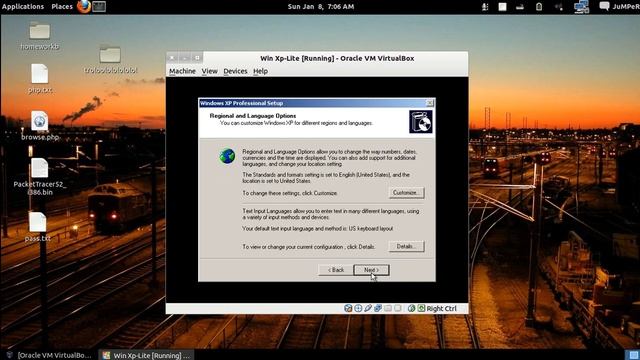Switch to Win Xp-Lite [Running] taskbar entry
Image resolution: width=640 pixels, height=360 pixels.
(146, 355)
